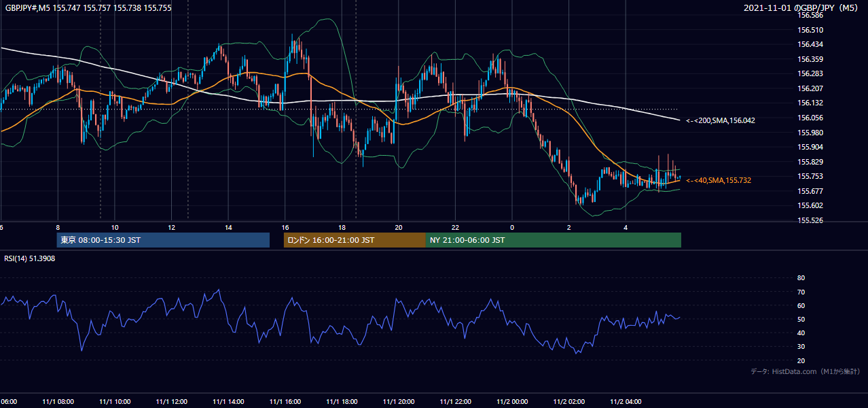
Task: Click bottom time label '11/2 00:00'
Action: coord(512,401)
